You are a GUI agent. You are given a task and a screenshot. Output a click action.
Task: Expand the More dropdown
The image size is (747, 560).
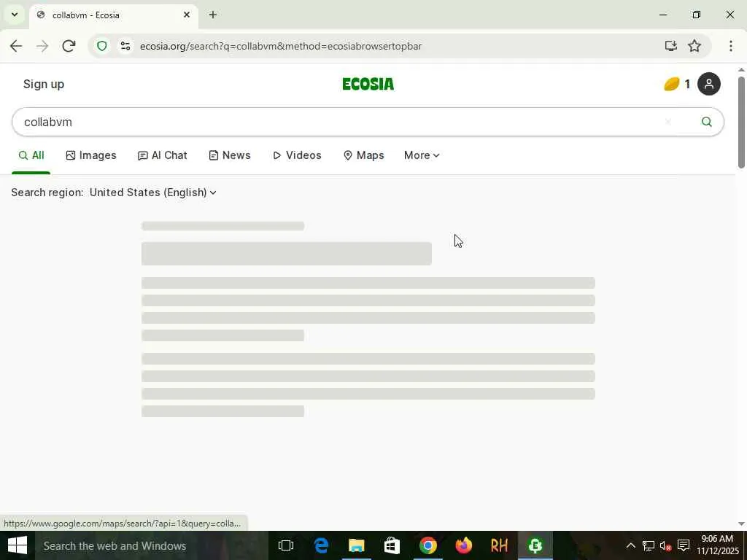(422, 156)
